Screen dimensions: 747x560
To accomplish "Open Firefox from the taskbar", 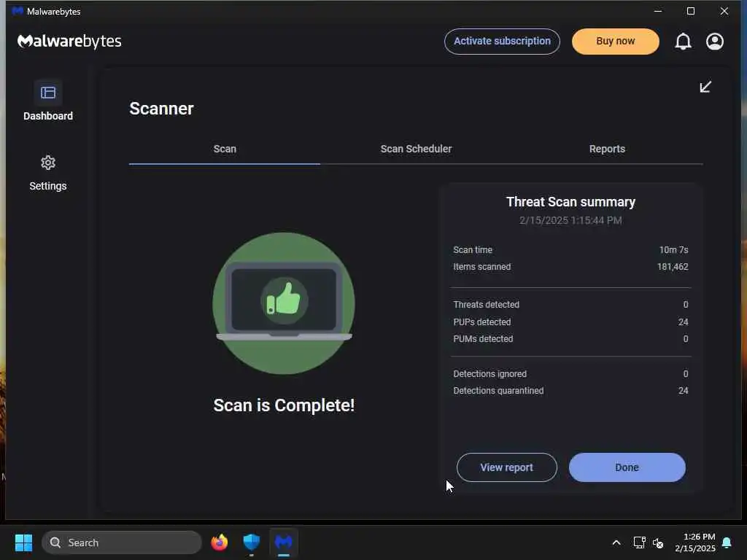I will 219,542.
